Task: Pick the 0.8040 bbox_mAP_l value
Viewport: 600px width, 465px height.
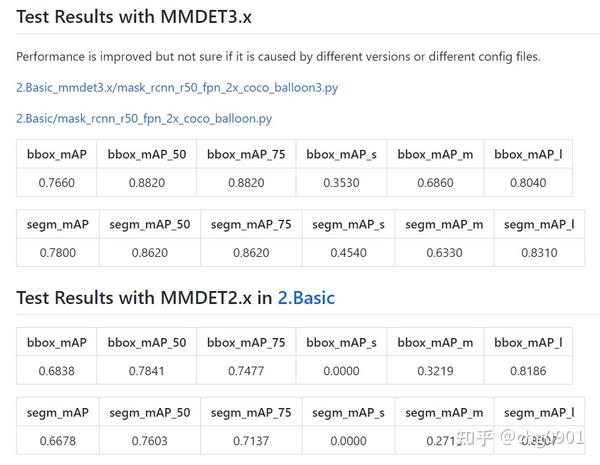Action: pyautogui.click(x=528, y=183)
